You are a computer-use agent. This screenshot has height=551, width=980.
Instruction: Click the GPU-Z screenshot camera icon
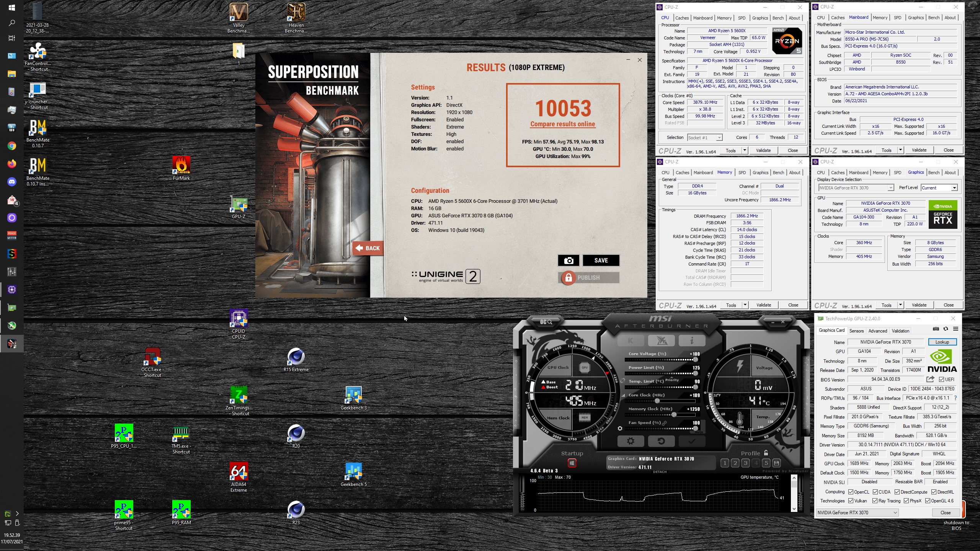[x=936, y=329]
